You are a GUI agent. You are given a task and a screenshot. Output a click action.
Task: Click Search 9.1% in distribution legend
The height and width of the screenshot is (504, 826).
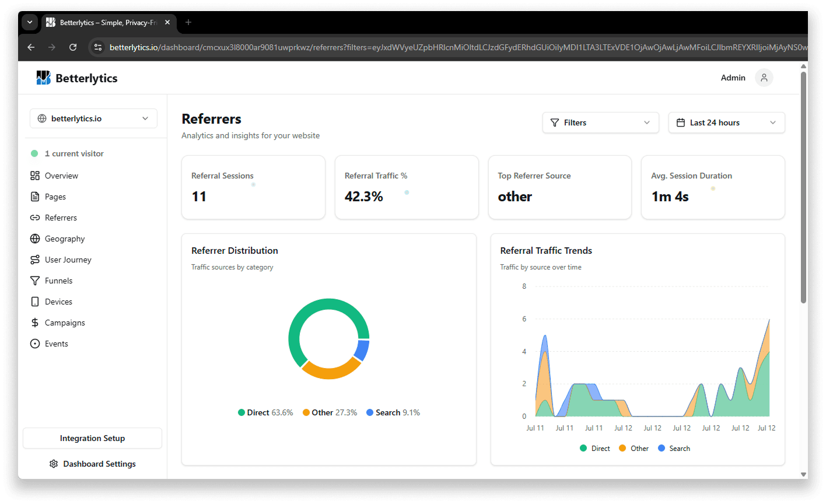pos(393,412)
